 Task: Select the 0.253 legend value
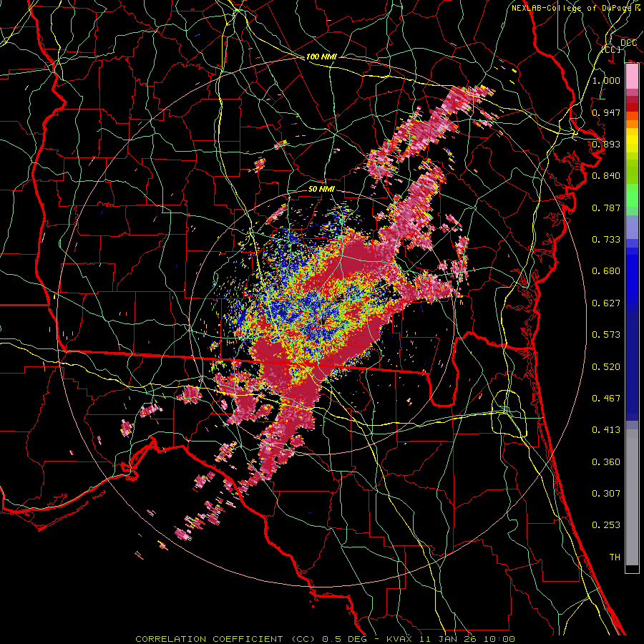click(606, 525)
